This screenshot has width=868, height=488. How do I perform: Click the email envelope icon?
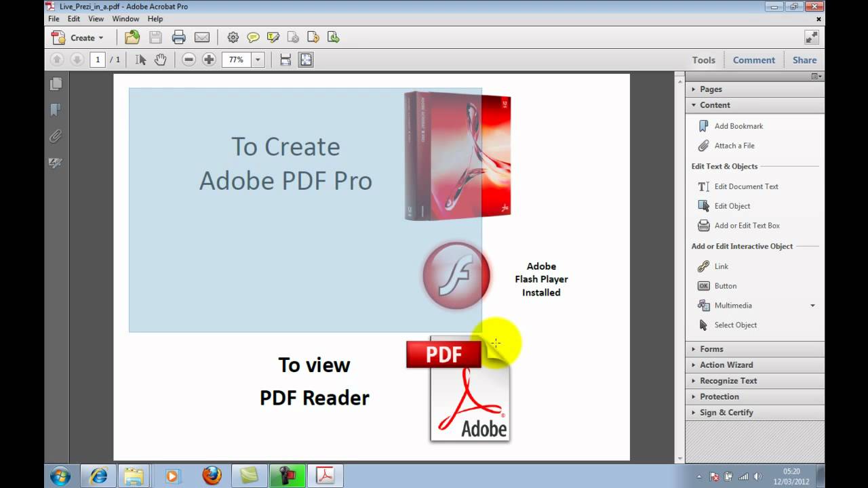pos(202,38)
